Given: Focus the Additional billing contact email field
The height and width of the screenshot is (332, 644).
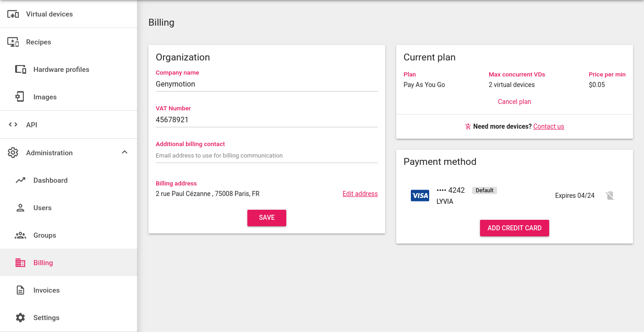Looking at the screenshot, I should pyautogui.click(x=267, y=156).
